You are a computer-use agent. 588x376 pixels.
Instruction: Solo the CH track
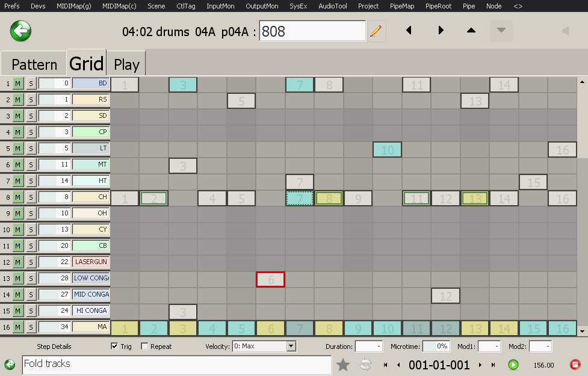click(30, 197)
